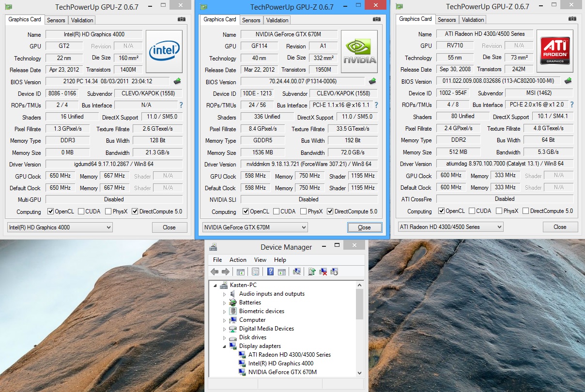Click GPU-Z title bar icon in Intel window
This screenshot has height=392, width=585.
point(9,6)
